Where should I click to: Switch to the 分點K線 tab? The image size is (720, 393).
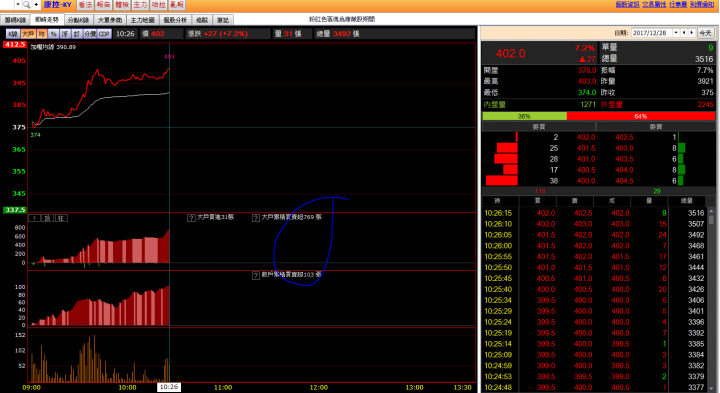point(78,20)
